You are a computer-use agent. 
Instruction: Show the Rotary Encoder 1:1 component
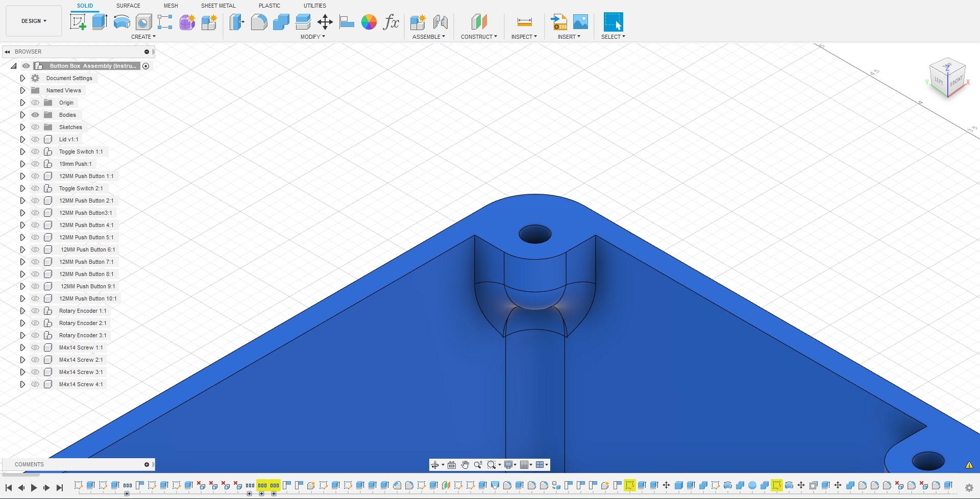(x=35, y=311)
